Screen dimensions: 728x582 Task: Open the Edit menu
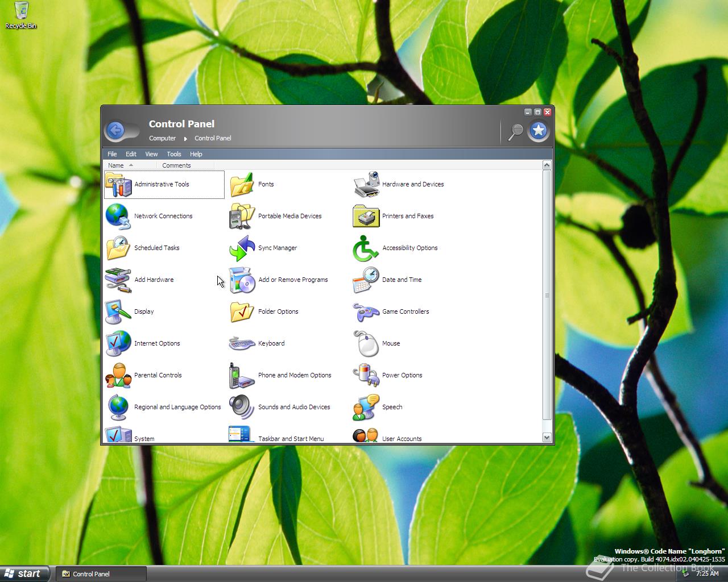(131, 154)
